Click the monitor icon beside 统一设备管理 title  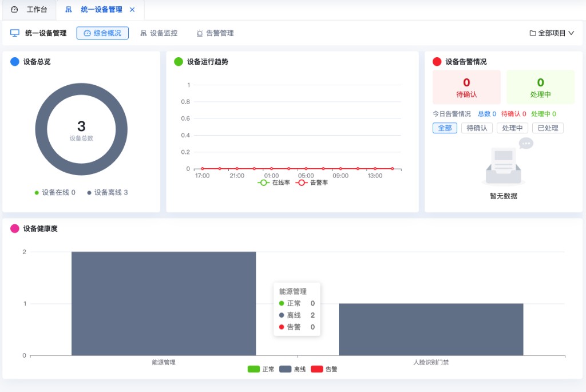[x=14, y=33]
